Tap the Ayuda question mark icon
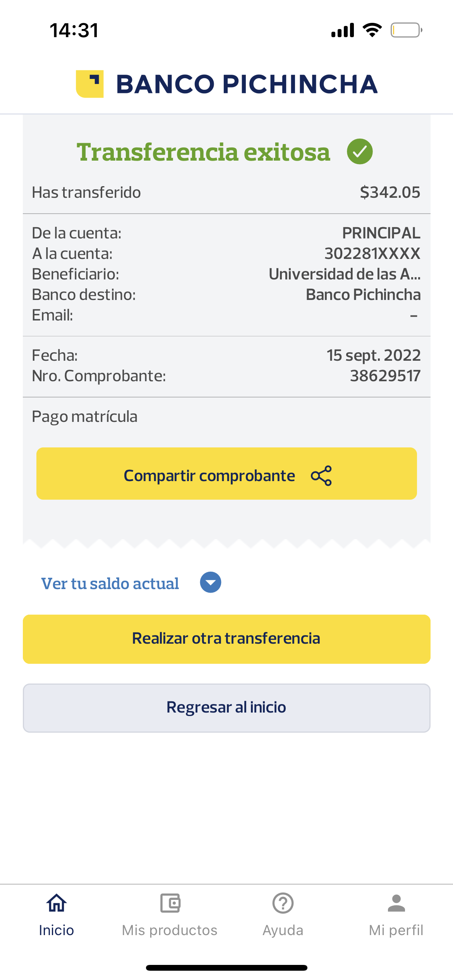 tap(283, 903)
